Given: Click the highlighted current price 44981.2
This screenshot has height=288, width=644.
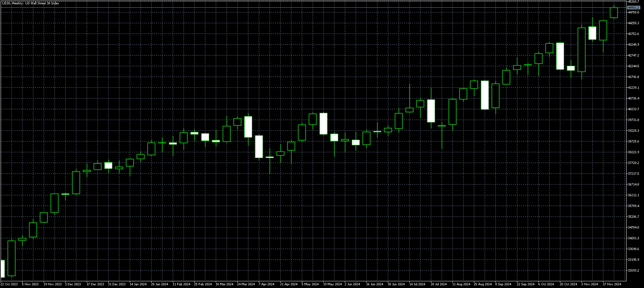Looking at the screenshot, I should coord(634,8).
